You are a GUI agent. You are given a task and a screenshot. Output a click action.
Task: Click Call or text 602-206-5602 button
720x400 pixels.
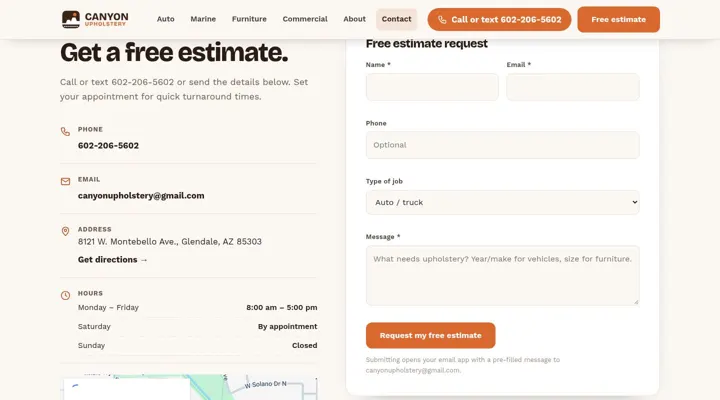coord(499,20)
